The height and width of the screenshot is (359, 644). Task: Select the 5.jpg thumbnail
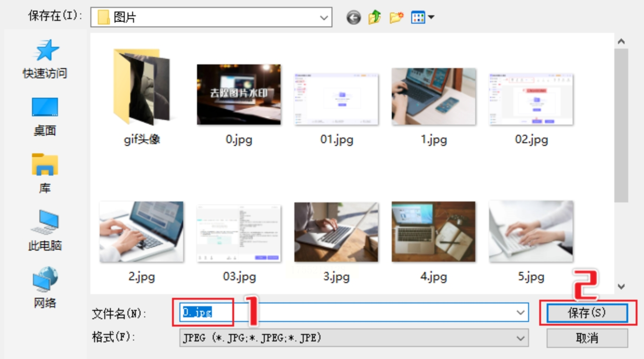tap(531, 232)
